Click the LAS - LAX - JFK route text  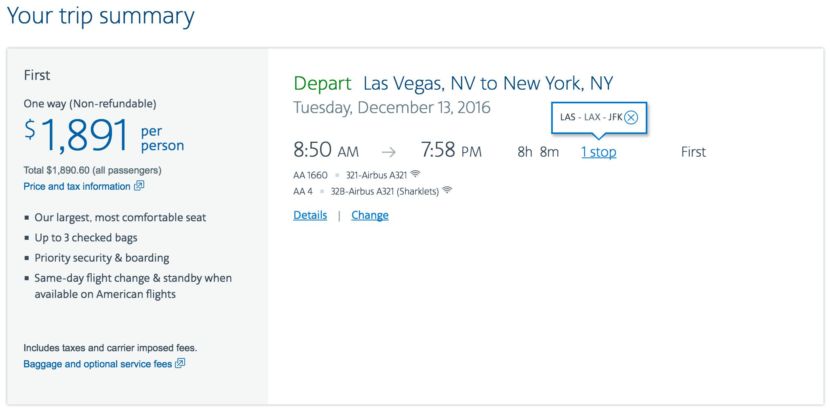(x=591, y=117)
